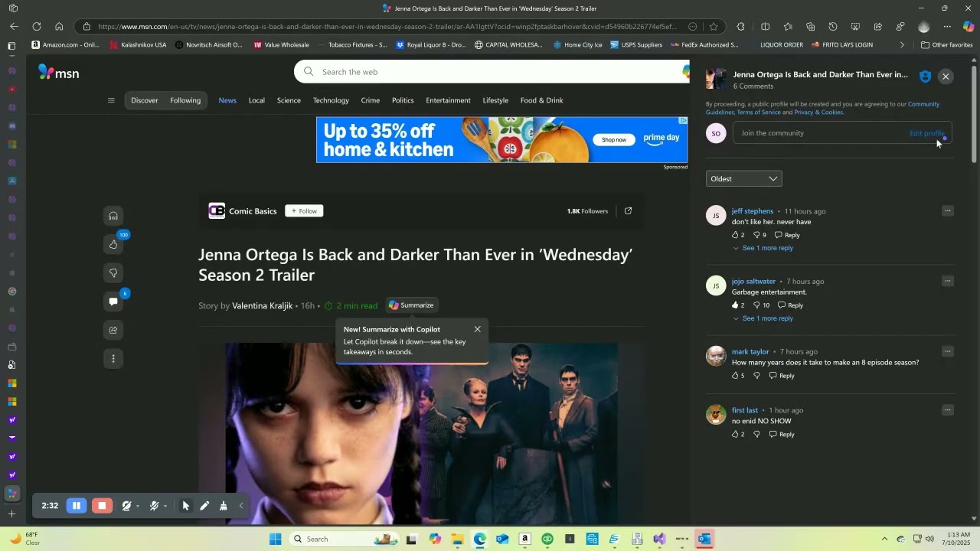Open options menu for jeff stephens' comment

(947, 211)
